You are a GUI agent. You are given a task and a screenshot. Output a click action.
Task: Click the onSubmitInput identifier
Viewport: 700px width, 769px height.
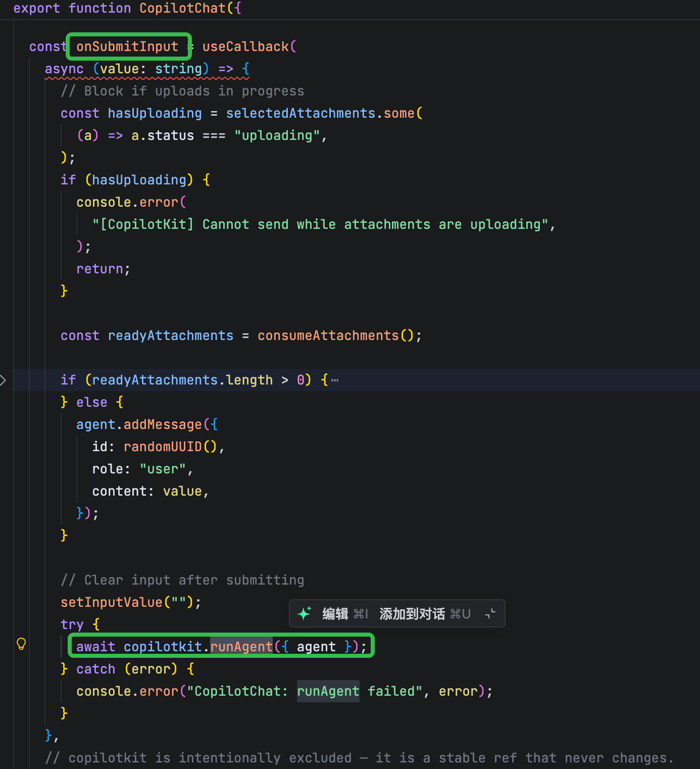[x=127, y=46]
